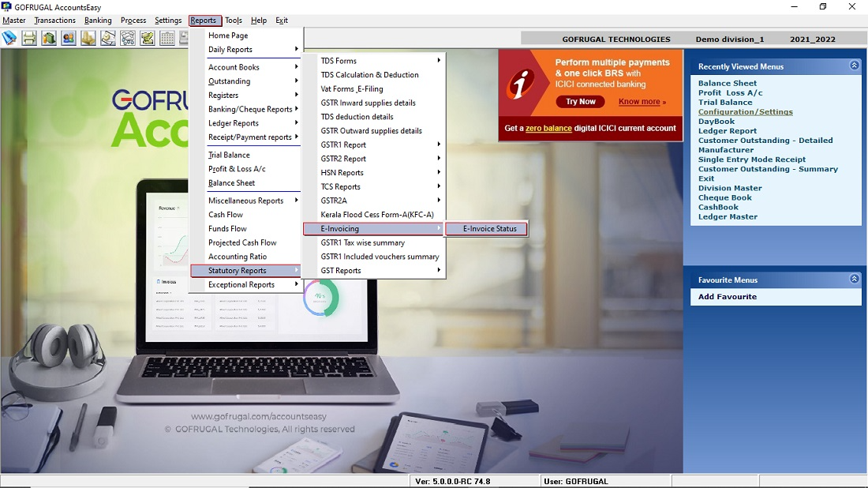
Task: Click the green ledger binder toolbar icon
Action: point(49,38)
